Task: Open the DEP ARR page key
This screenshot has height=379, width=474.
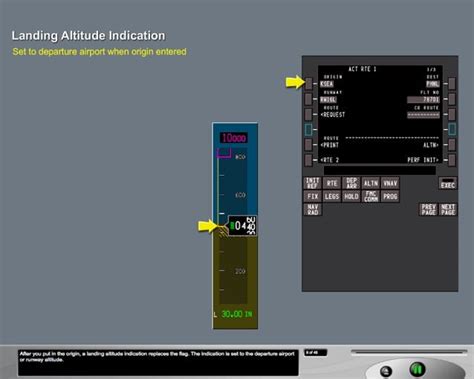Action: coord(351,183)
